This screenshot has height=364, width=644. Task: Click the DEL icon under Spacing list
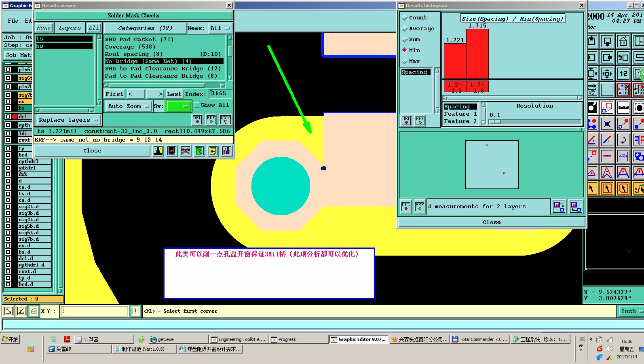tap(406, 121)
